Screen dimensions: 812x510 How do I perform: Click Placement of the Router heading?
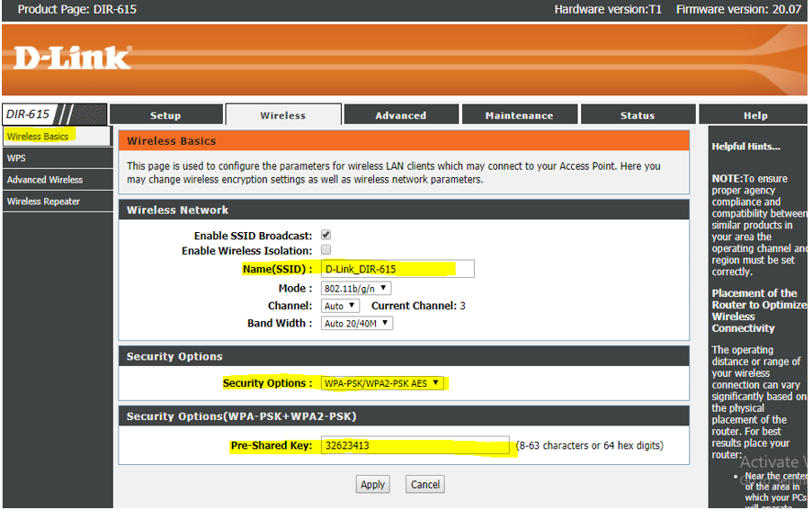(759, 310)
